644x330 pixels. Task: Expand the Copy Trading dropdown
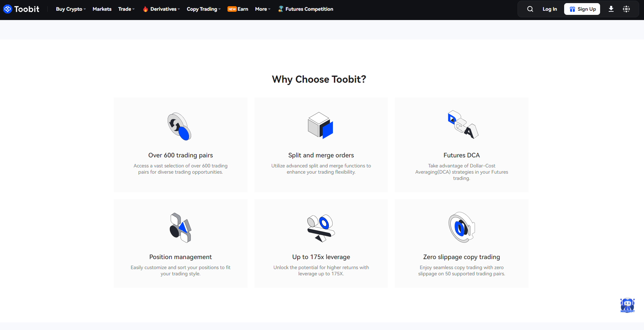(204, 9)
